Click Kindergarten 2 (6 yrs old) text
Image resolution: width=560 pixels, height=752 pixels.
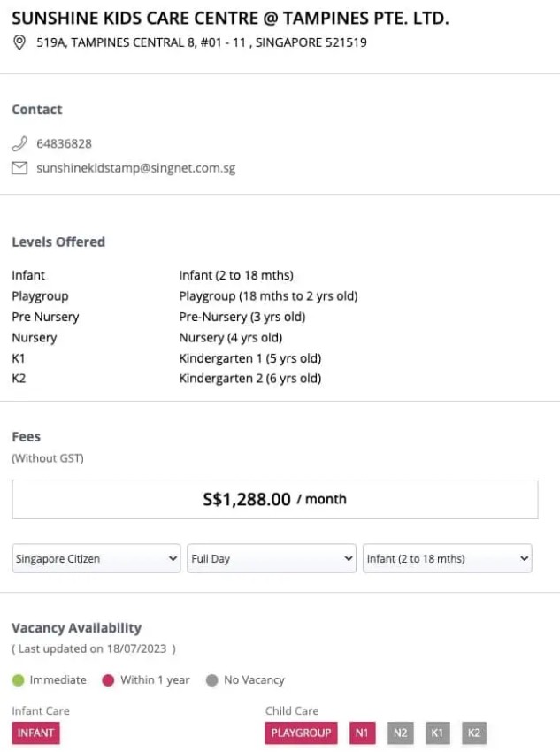250,379
